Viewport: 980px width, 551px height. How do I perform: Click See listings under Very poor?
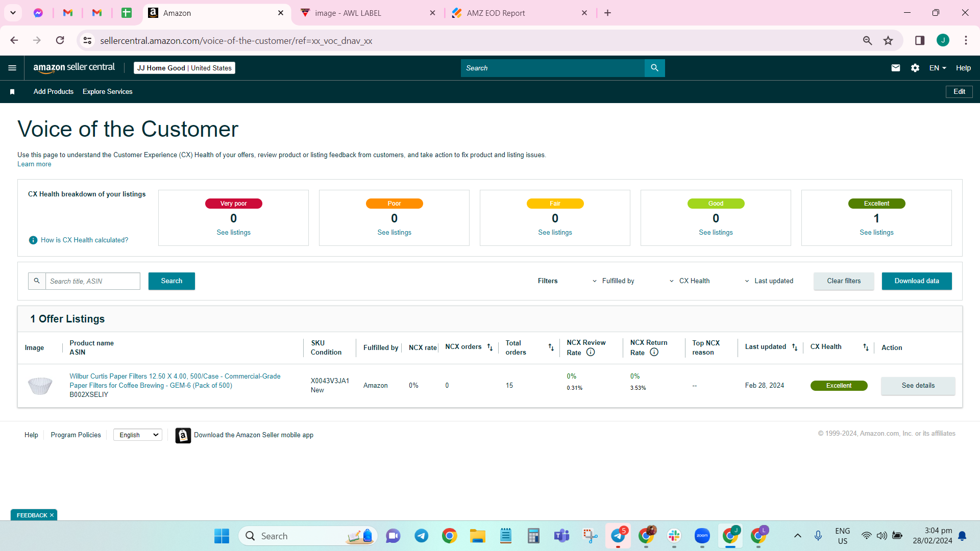(x=233, y=233)
